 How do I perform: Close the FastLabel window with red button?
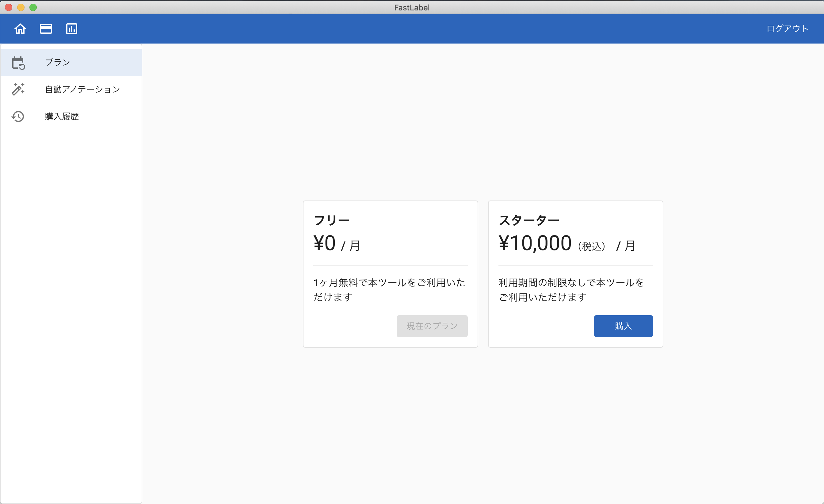[x=9, y=7]
